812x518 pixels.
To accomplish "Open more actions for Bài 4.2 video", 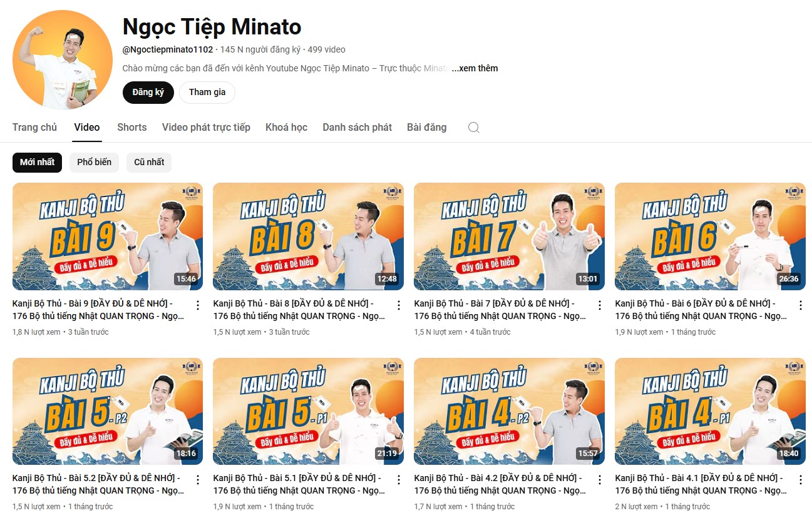I will click(x=600, y=480).
